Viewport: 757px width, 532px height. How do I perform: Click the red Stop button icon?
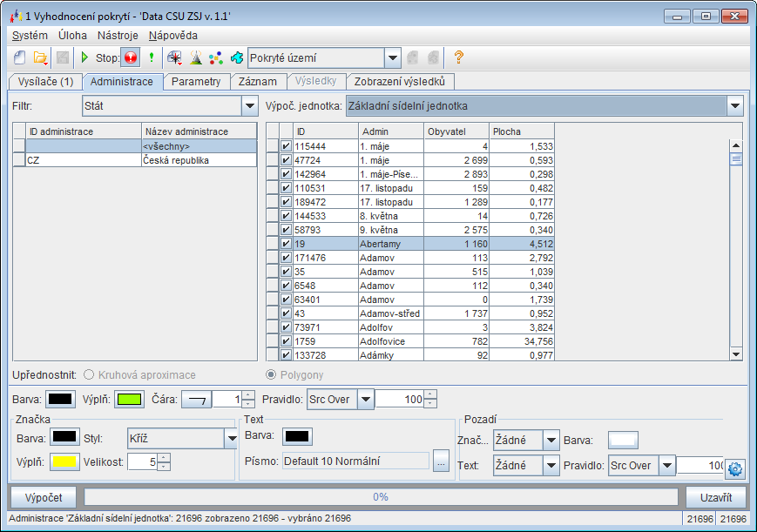pyautogui.click(x=131, y=58)
